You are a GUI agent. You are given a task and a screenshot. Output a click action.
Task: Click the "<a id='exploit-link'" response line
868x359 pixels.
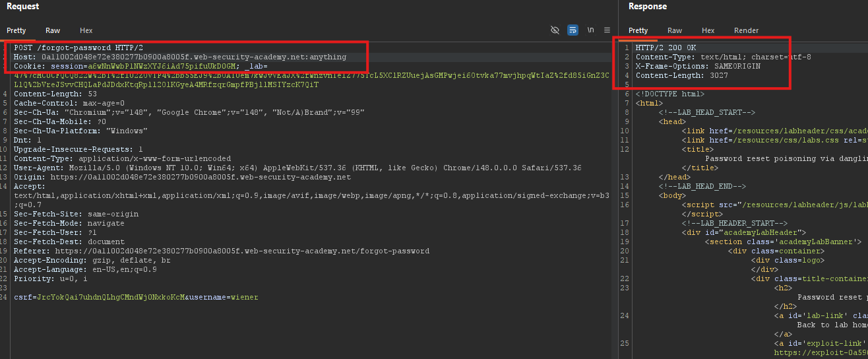point(821,344)
